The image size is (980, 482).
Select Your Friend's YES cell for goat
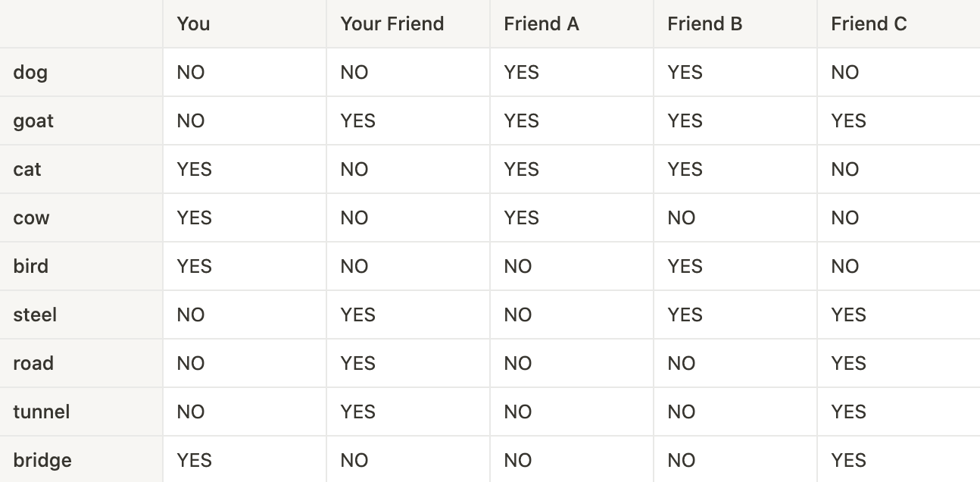pyautogui.click(x=358, y=121)
